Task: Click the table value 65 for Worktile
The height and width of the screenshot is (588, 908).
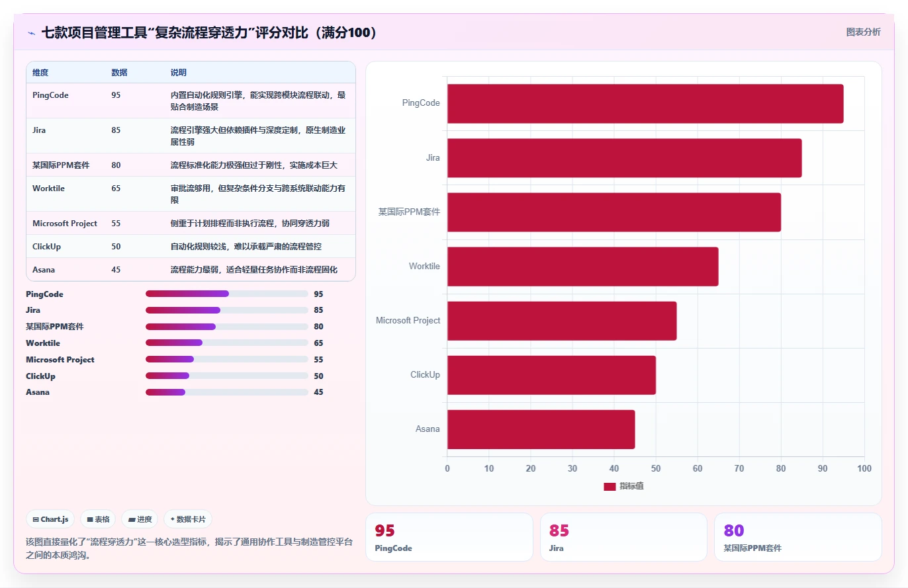Action: click(116, 189)
